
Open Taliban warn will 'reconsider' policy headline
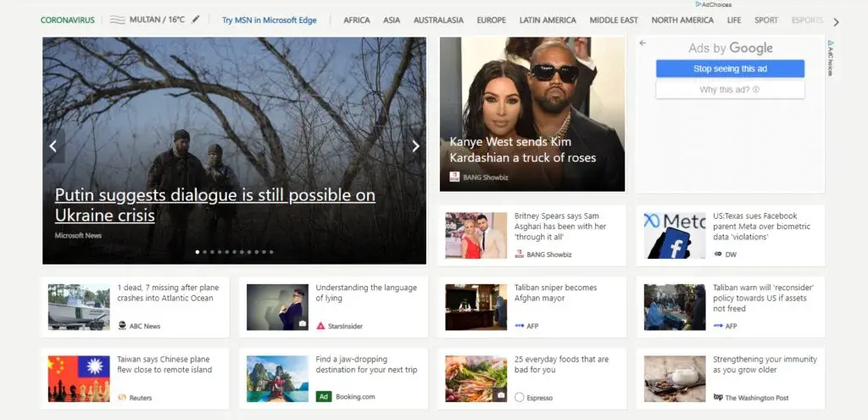[764, 298]
